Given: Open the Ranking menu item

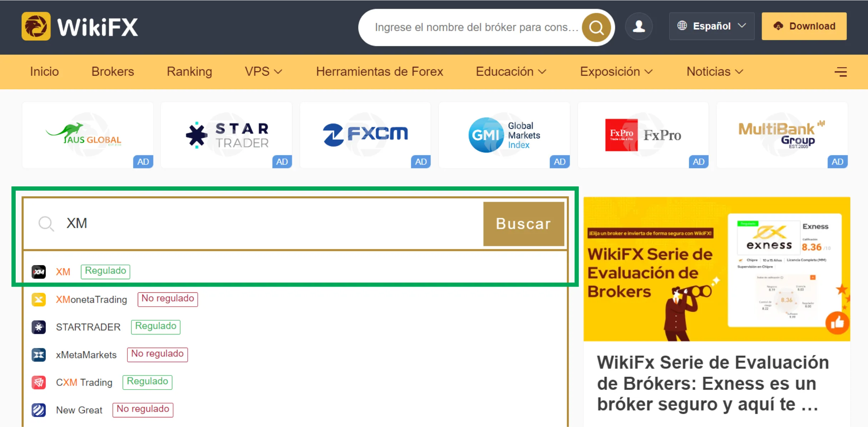Looking at the screenshot, I should point(190,72).
